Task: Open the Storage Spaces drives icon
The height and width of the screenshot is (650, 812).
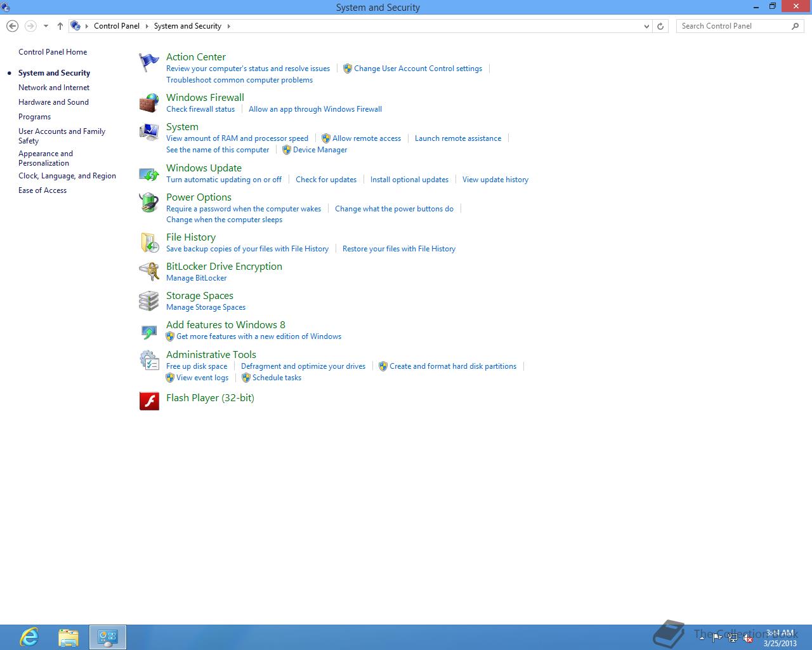Action: [149, 301]
